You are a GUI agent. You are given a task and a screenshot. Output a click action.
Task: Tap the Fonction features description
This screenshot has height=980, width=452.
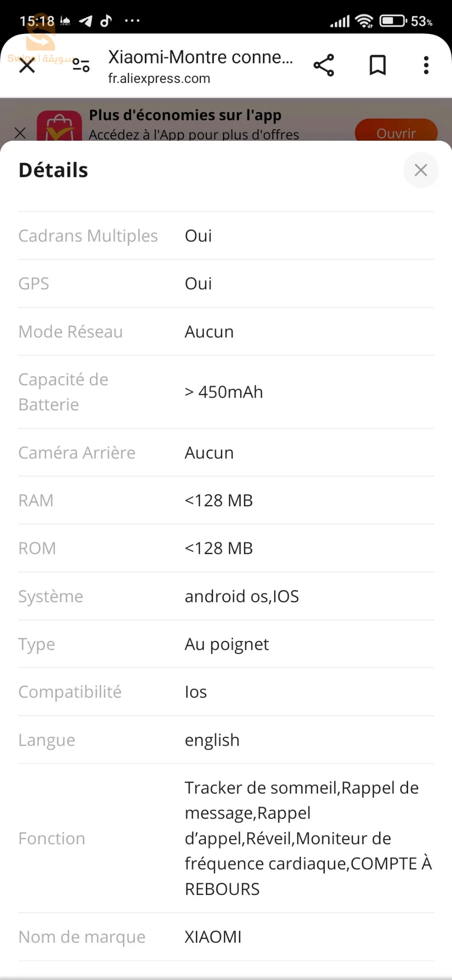(308, 838)
